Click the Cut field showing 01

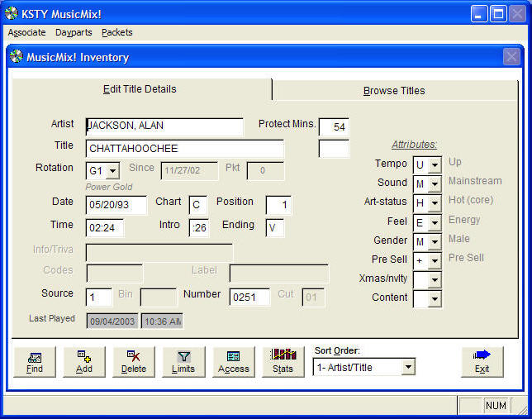tap(313, 298)
